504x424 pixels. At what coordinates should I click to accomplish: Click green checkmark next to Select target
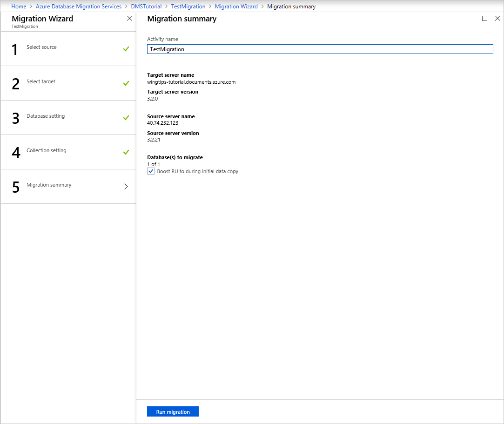coord(126,83)
